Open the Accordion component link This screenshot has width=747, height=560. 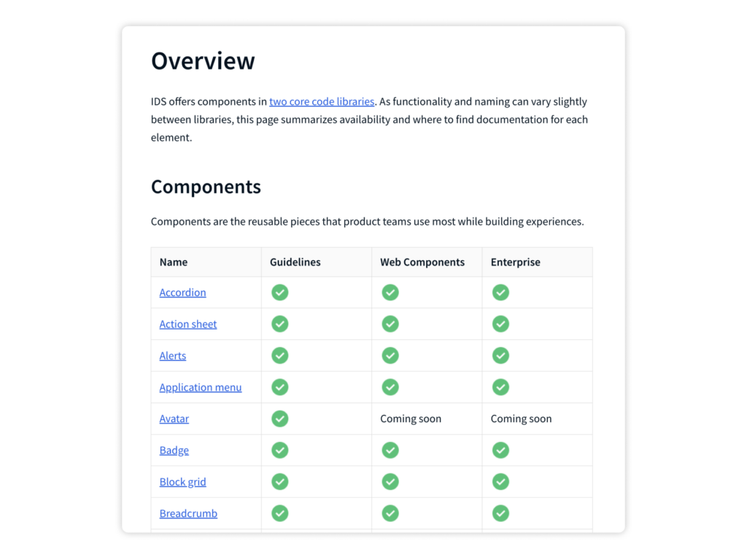pos(182,292)
